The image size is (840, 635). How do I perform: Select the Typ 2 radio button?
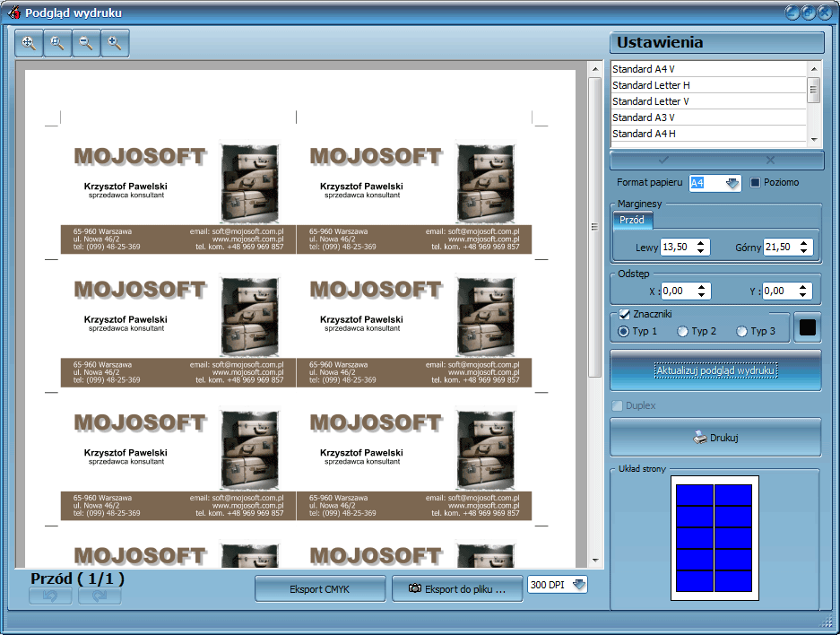click(x=682, y=332)
